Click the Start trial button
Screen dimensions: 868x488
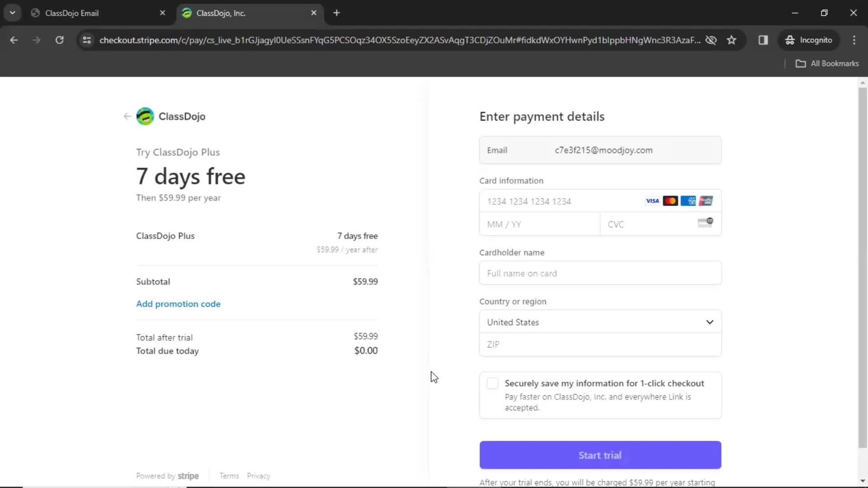(x=600, y=455)
